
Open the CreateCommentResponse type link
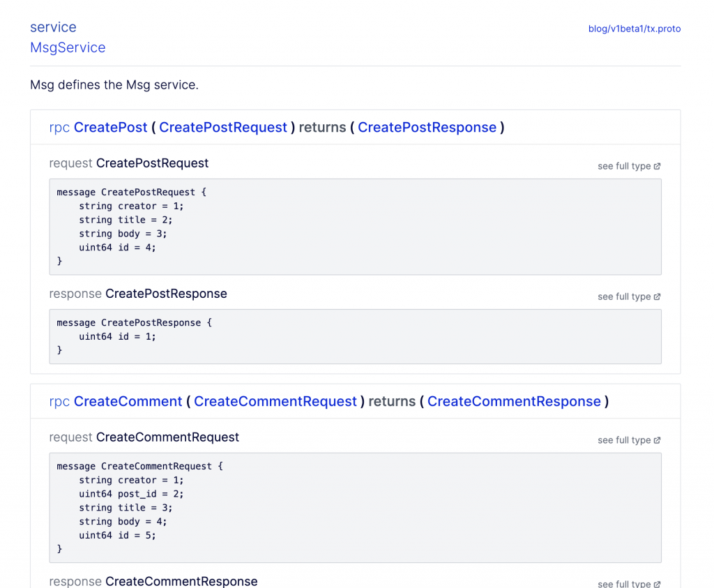click(x=514, y=401)
